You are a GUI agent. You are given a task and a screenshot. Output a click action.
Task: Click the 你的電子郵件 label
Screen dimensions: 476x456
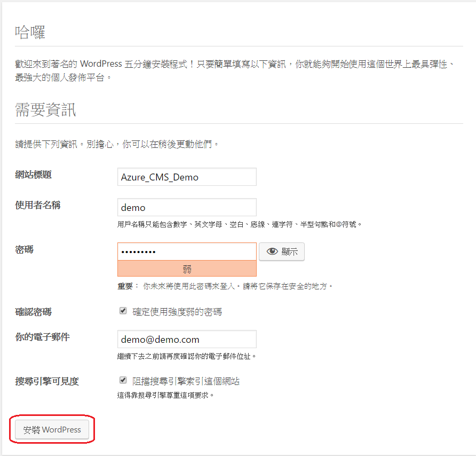[43, 337]
